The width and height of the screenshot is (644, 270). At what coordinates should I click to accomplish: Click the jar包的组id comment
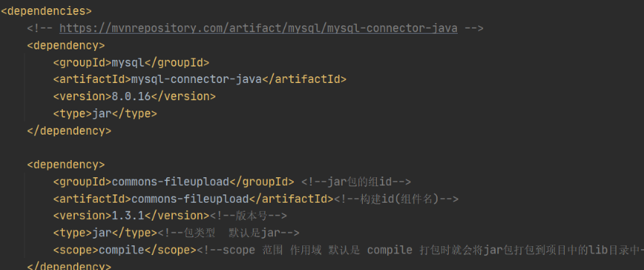pyautogui.click(x=356, y=182)
